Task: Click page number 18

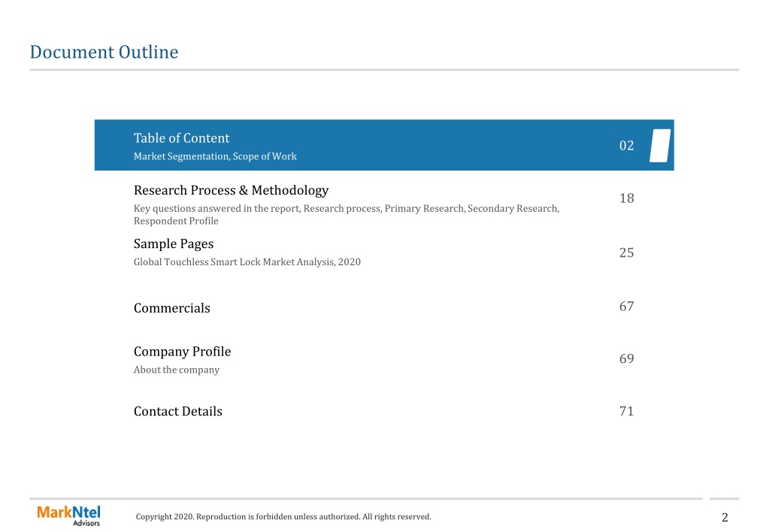Action: pyautogui.click(x=626, y=198)
